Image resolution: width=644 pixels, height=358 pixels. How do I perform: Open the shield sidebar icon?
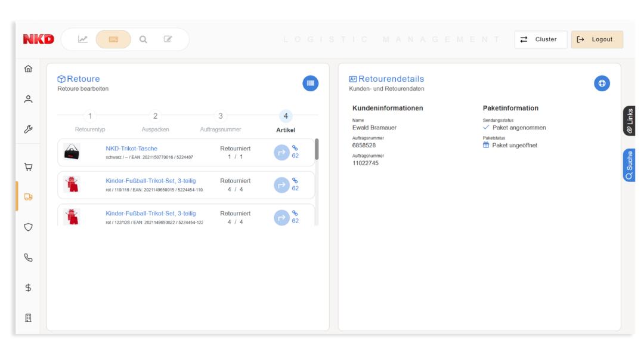point(28,227)
